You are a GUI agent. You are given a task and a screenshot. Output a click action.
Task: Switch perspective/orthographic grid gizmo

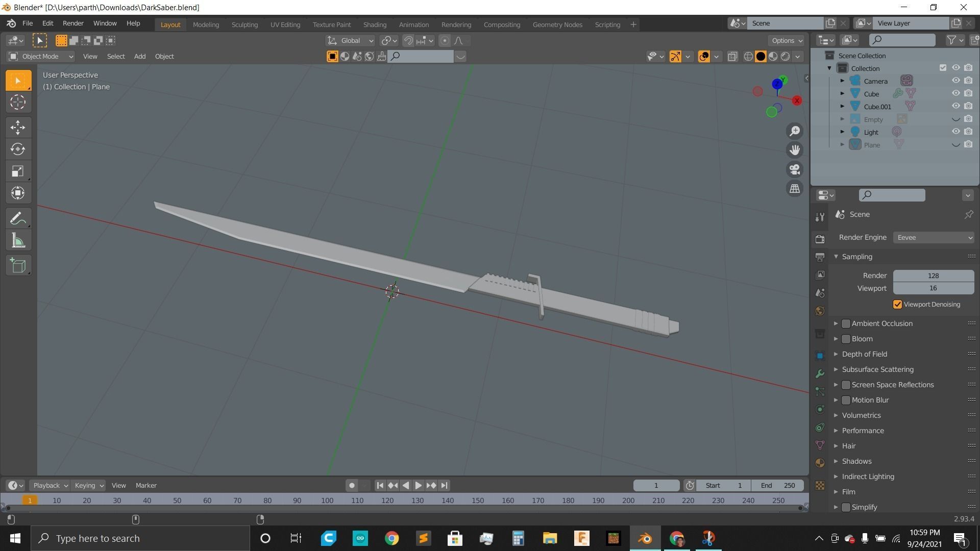[x=795, y=189]
